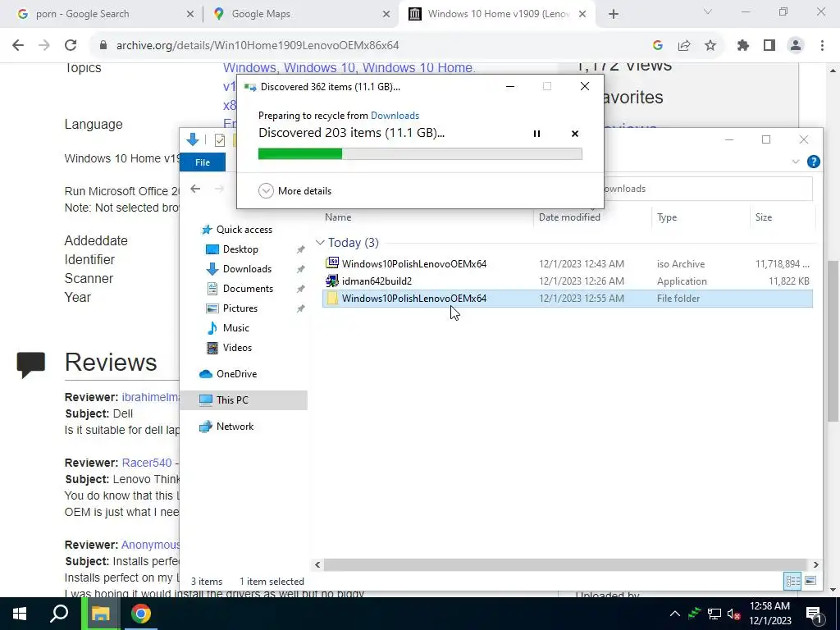Open Windows Start menu
840x630 pixels.
click(20, 614)
